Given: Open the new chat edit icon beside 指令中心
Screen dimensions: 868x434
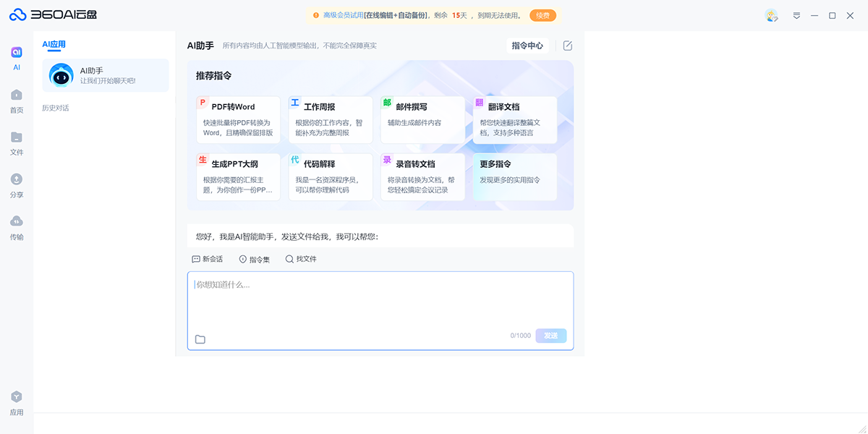Looking at the screenshot, I should (567, 45).
